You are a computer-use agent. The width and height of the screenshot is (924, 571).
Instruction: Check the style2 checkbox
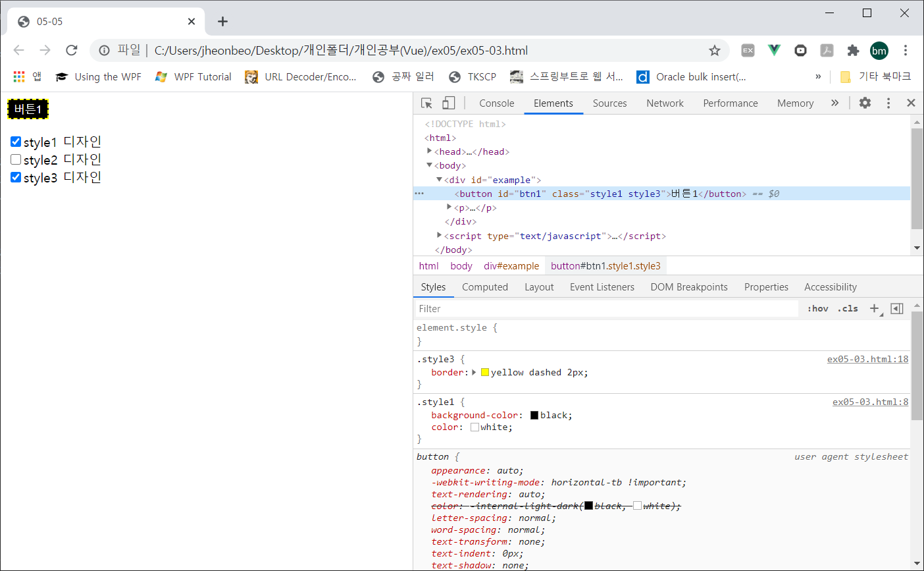click(x=16, y=159)
